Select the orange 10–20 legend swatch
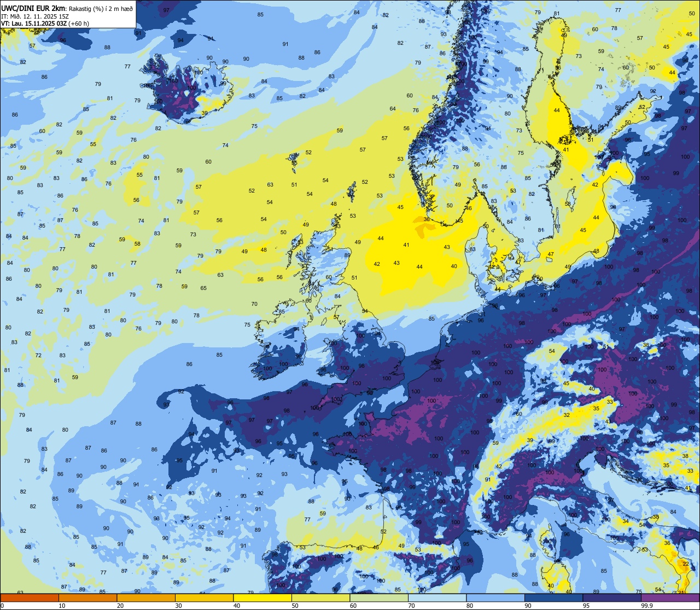 tap(87, 597)
